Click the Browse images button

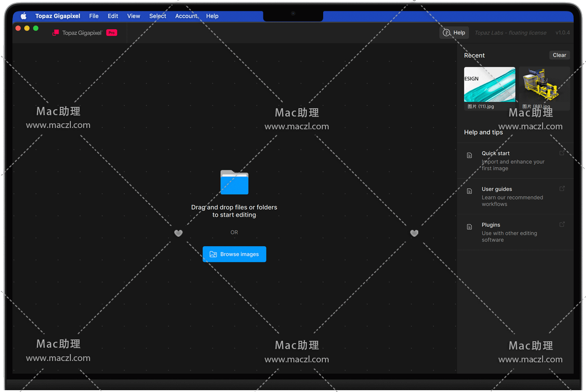234,254
